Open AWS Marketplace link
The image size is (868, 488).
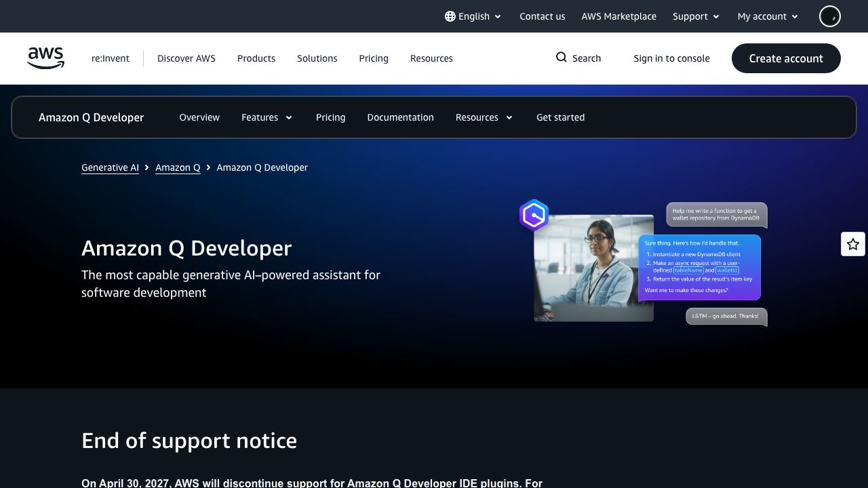pyautogui.click(x=619, y=16)
